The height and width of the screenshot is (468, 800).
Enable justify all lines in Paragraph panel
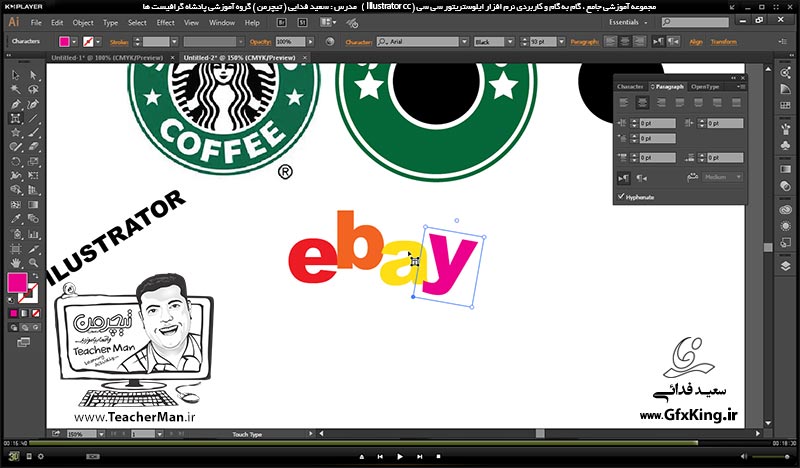click(x=736, y=103)
